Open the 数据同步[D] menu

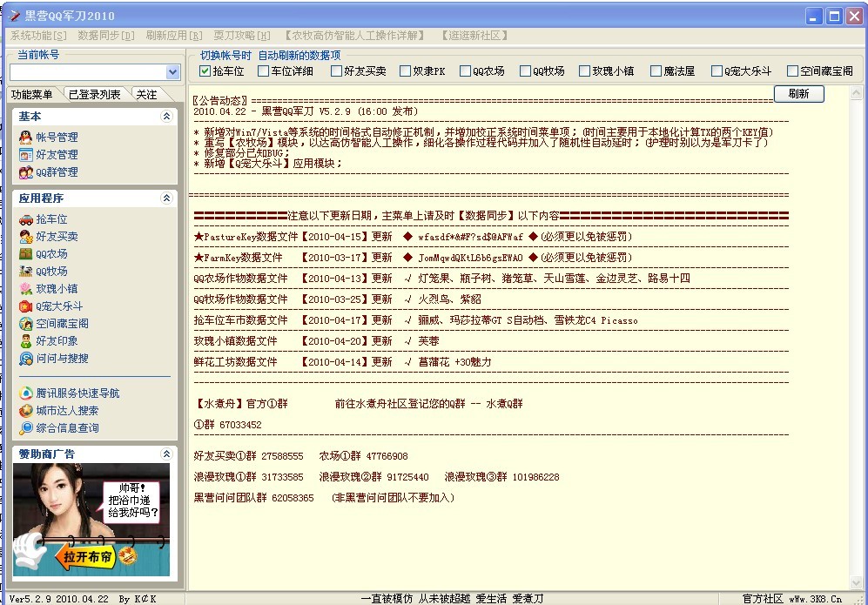[105, 36]
